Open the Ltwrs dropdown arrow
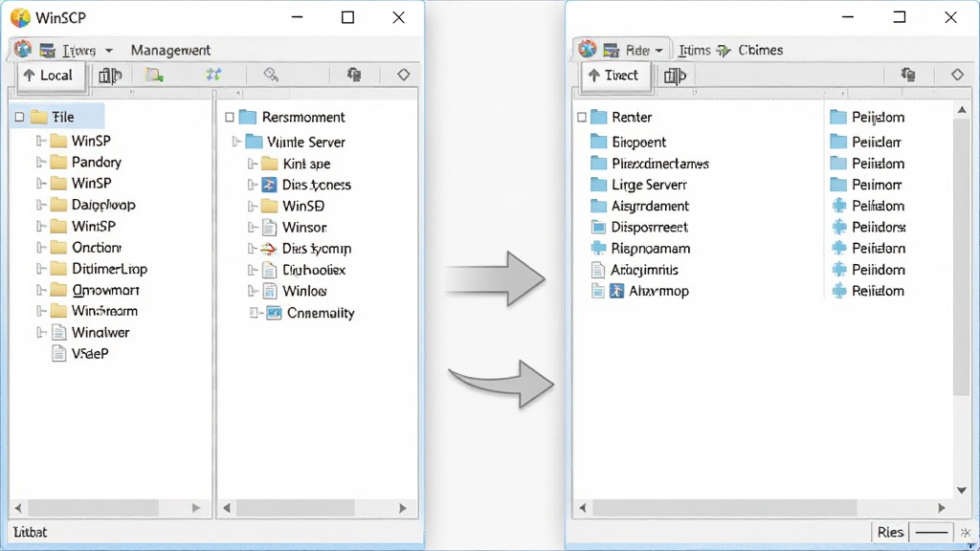Image resolution: width=980 pixels, height=551 pixels. tap(109, 51)
